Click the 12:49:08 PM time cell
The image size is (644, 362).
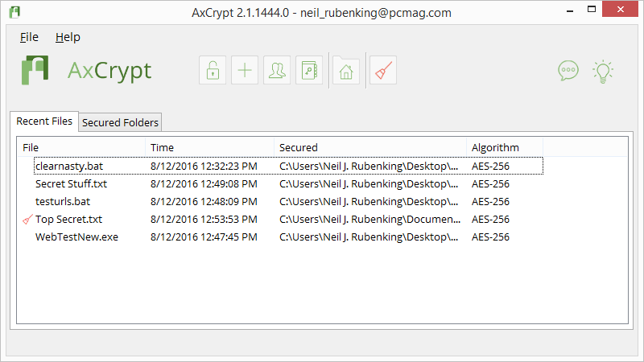[204, 184]
